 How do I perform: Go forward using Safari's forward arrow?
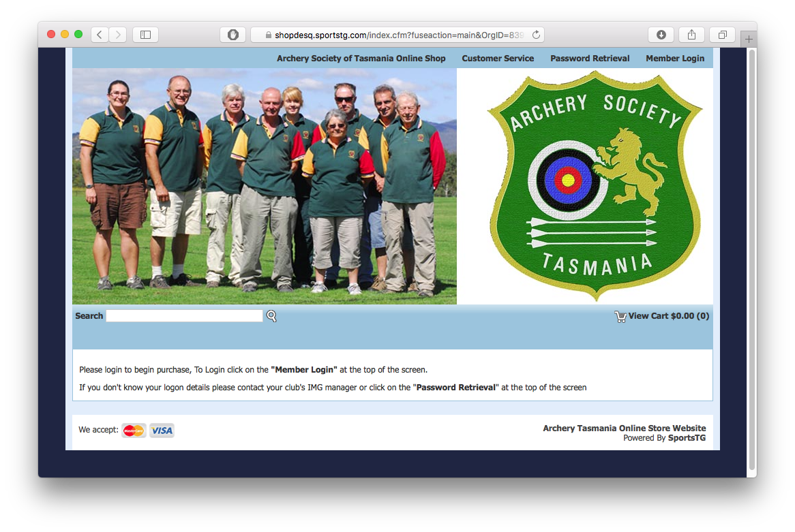click(118, 35)
